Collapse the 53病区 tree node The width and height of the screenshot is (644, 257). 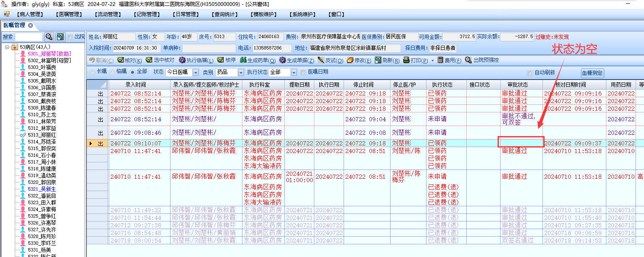pyautogui.click(x=7, y=47)
